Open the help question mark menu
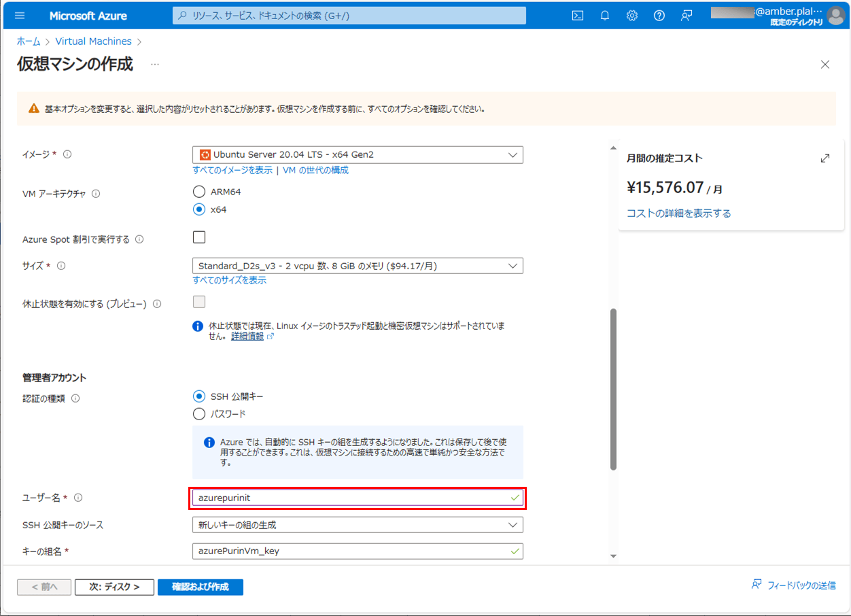The width and height of the screenshot is (851, 616). pos(659,16)
